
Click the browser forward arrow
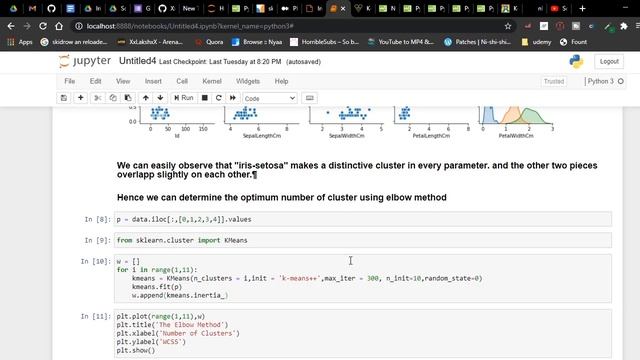(x=27, y=26)
